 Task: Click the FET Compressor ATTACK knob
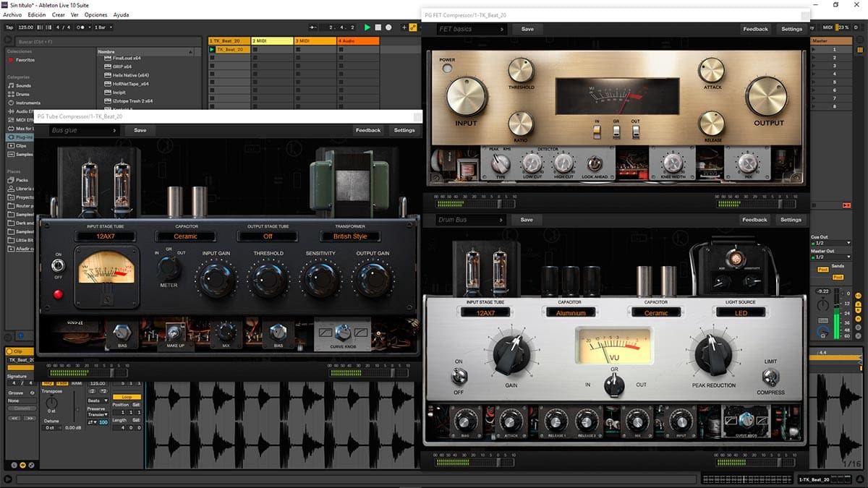coord(711,70)
